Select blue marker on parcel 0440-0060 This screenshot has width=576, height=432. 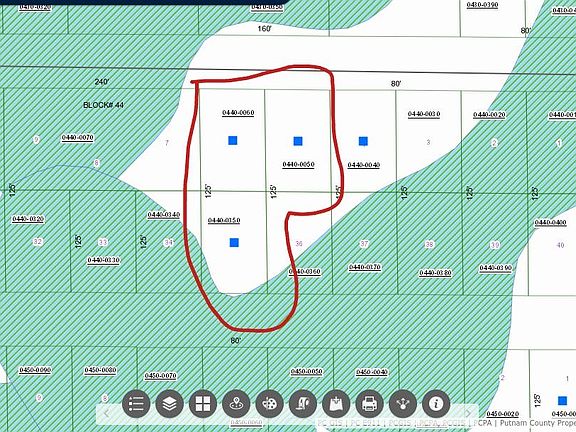(x=233, y=140)
